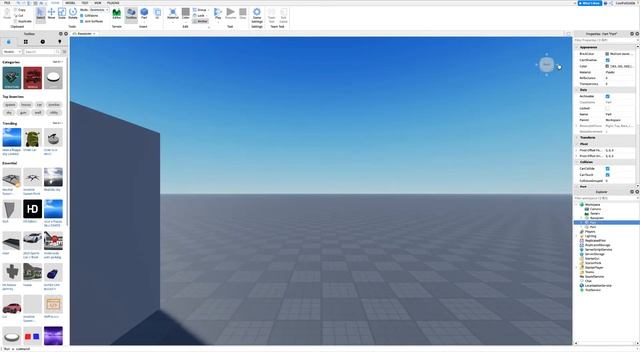Select the 'car' top search tag
640x360 pixels.
[x=39, y=105]
